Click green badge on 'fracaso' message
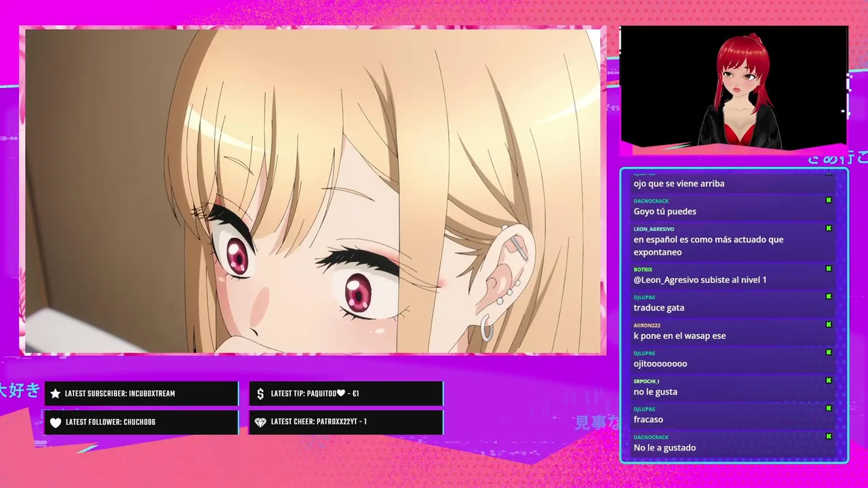The width and height of the screenshot is (868, 488). (x=829, y=409)
